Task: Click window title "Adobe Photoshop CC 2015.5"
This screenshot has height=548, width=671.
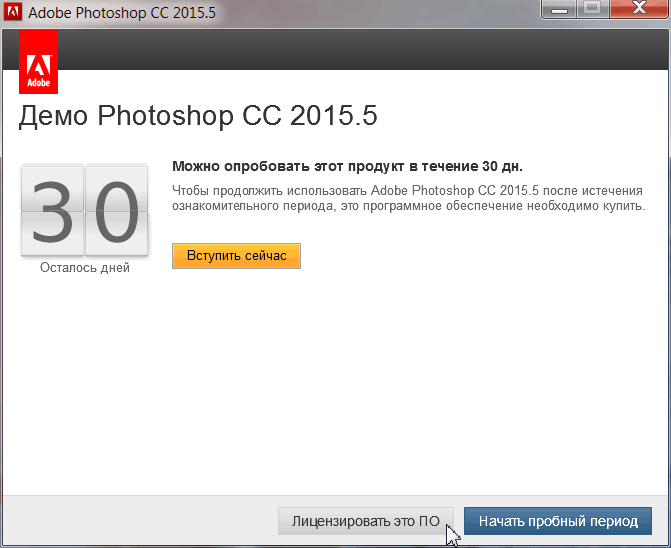Action: (x=122, y=12)
